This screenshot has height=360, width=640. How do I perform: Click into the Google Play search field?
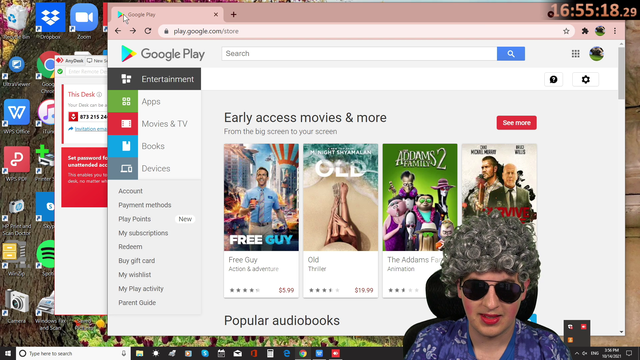(359, 53)
